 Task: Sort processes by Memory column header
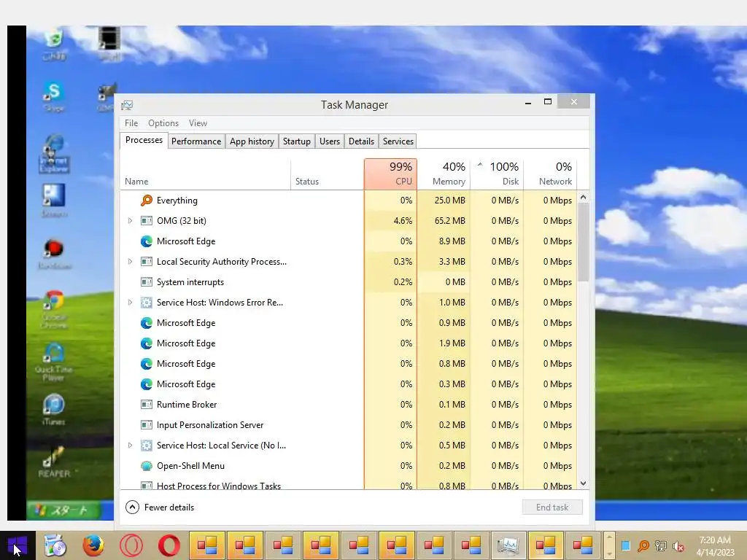click(444, 174)
